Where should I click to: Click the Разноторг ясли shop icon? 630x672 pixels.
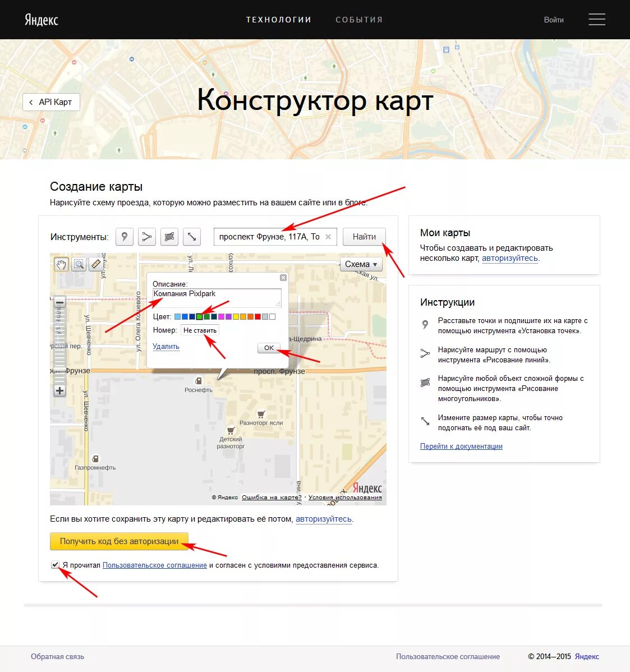pyautogui.click(x=261, y=414)
